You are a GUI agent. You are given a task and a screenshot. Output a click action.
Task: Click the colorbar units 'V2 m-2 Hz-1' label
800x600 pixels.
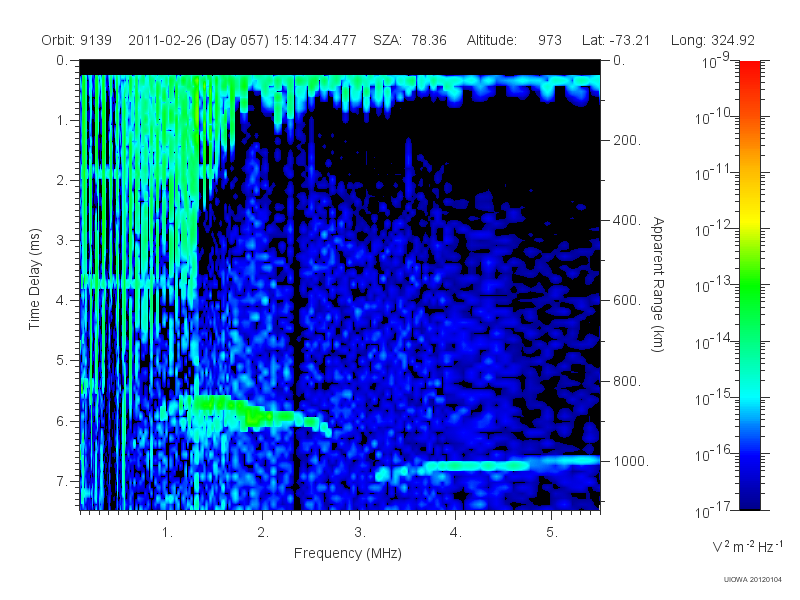[747, 546]
